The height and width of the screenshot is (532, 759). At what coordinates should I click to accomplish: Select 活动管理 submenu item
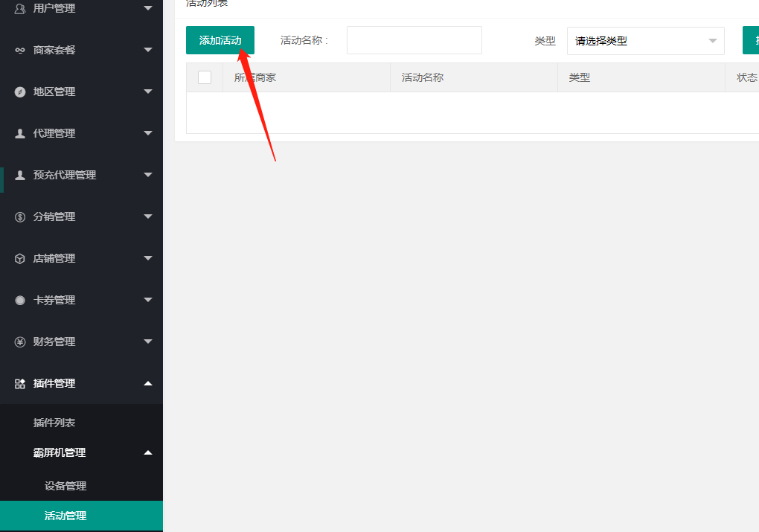coord(81,516)
